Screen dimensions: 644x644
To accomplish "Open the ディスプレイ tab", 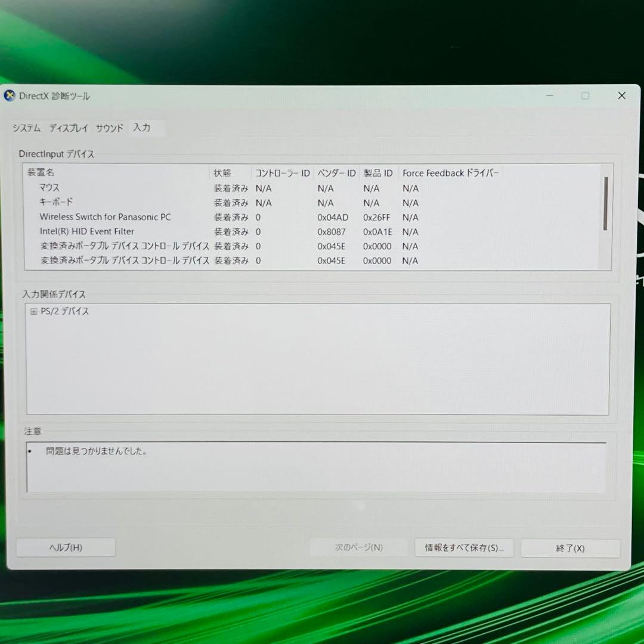I will [x=69, y=128].
